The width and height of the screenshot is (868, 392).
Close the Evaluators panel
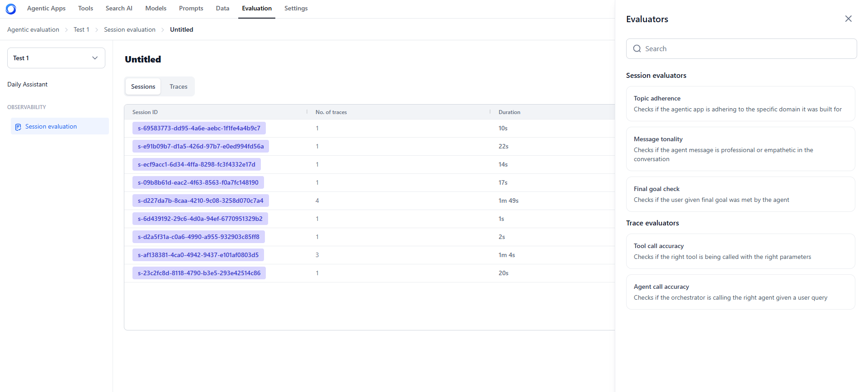(x=848, y=19)
